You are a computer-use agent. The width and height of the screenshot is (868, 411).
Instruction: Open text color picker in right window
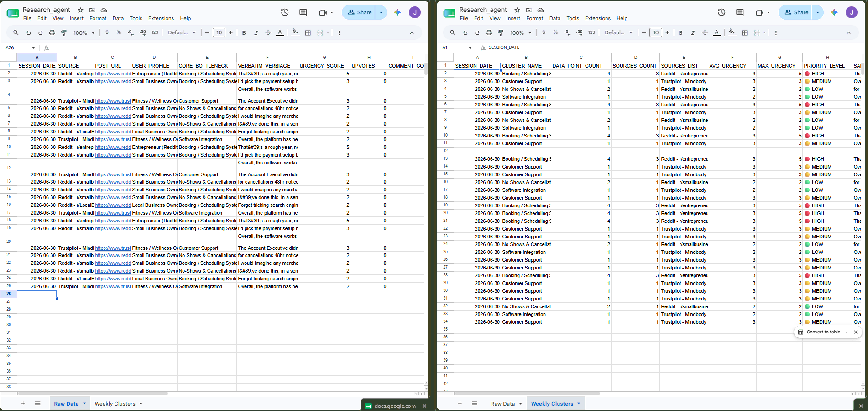pos(717,33)
